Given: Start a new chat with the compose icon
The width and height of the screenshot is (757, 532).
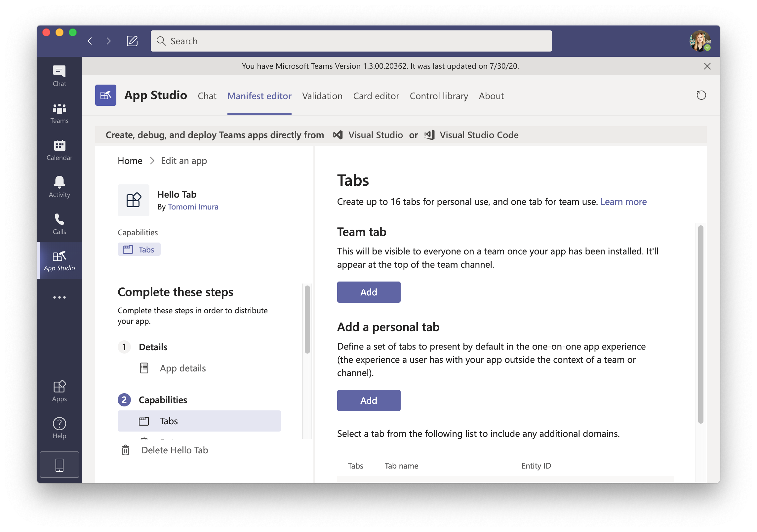Looking at the screenshot, I should click(x=132, y=41).
